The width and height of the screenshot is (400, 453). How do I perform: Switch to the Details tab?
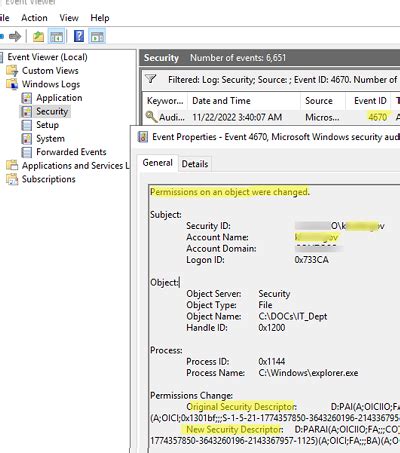[x=195, y=164]
